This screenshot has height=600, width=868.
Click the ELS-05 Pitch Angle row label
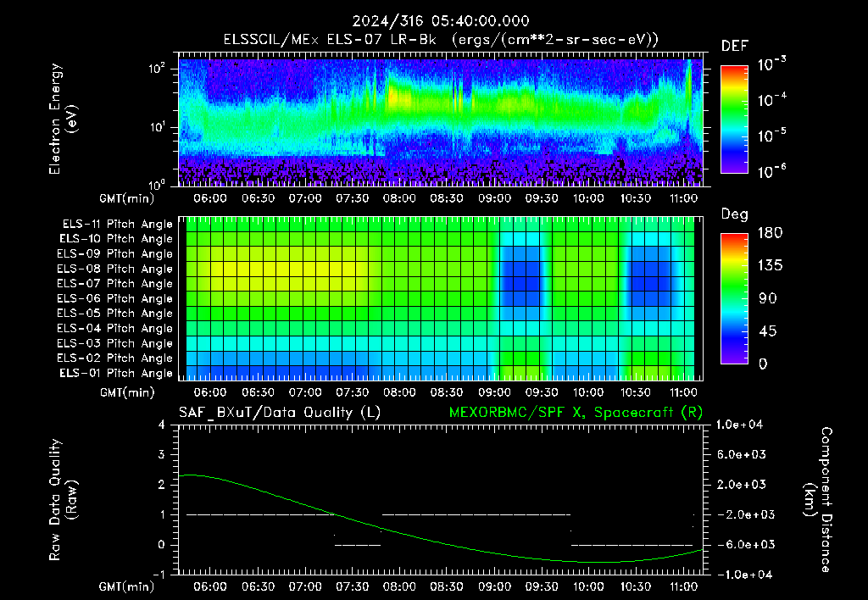pyautogui.click(x=115, y=314)
